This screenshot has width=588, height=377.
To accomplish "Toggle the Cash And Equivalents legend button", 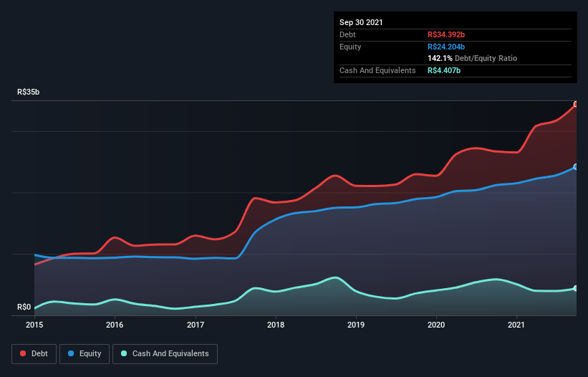I will click(x=165, y=354).
